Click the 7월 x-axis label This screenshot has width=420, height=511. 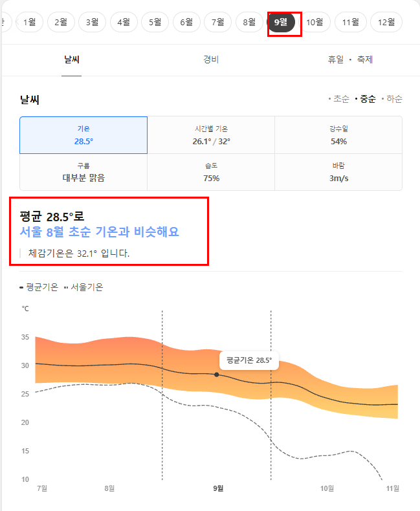(x=43, y=488)
